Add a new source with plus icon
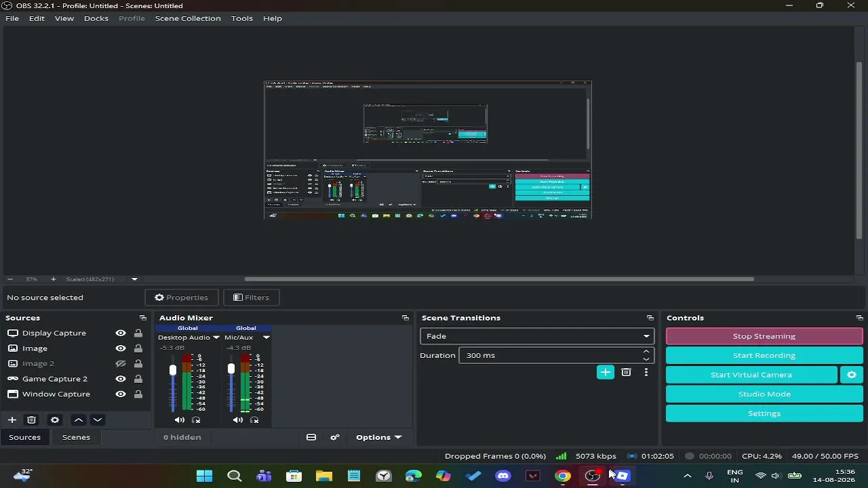Image resolution: width=868 pixels, height=488 pixels. coord(12,420)
